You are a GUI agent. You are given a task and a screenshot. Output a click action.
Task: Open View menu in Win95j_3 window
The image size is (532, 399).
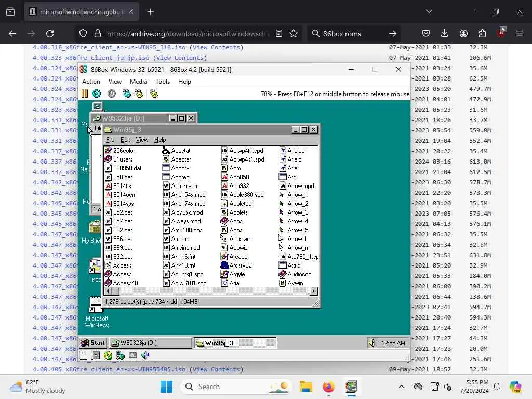tap(142, 140)
